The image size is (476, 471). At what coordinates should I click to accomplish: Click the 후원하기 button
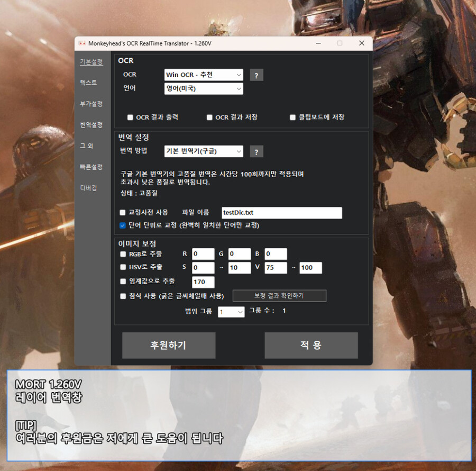click(169, 345)
